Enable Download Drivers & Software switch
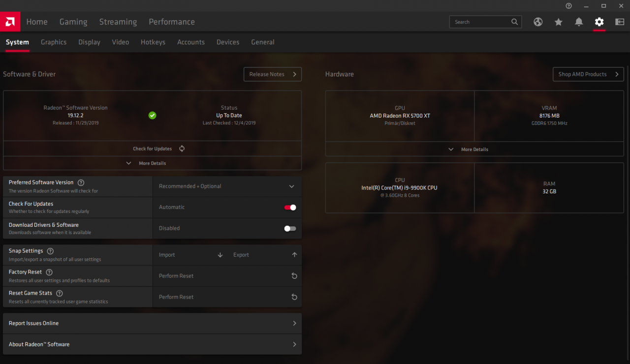The width and height of the screenshot is (630, 364). point(290,228)
